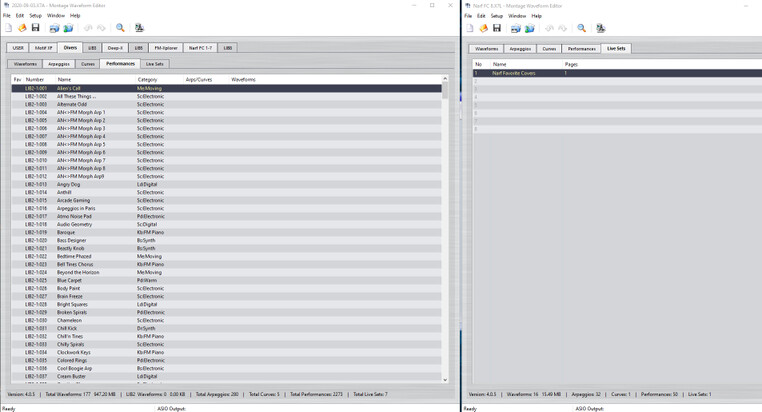Click the magnifier Search icon in left window

tap(120, 28)
